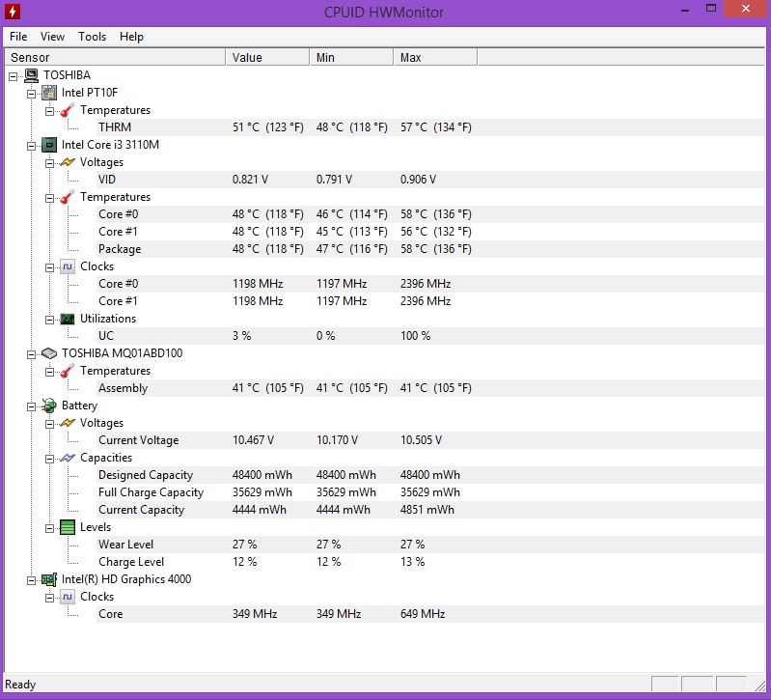771x700 pixels.
Task: Click the Value column header
Action: 267,57
